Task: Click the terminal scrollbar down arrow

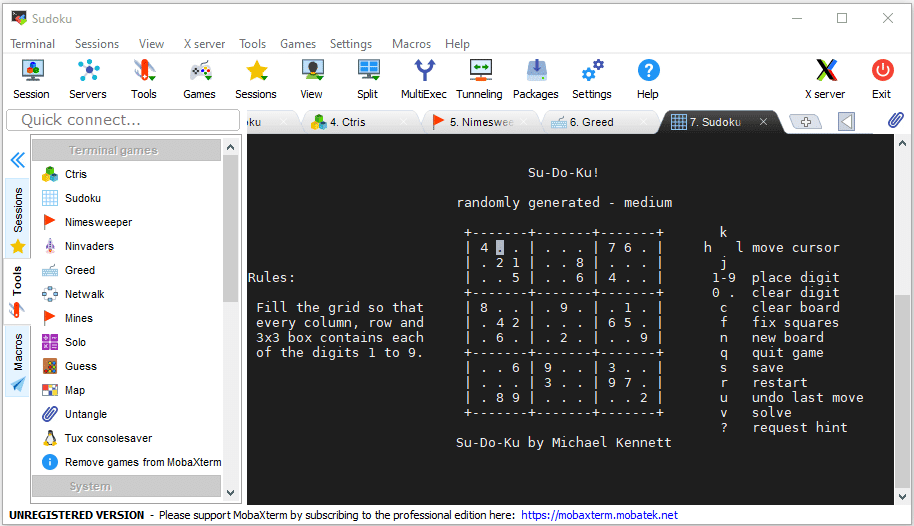Action: coord(902,497)
